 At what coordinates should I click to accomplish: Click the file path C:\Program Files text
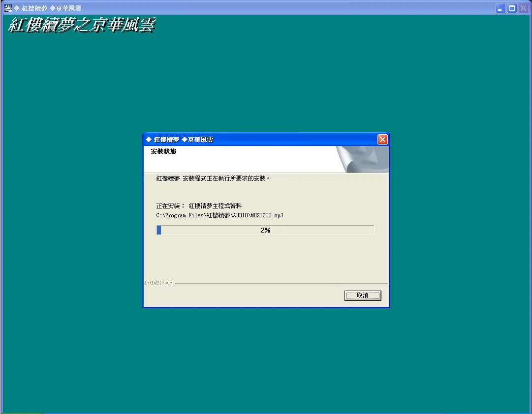(219, 215)
